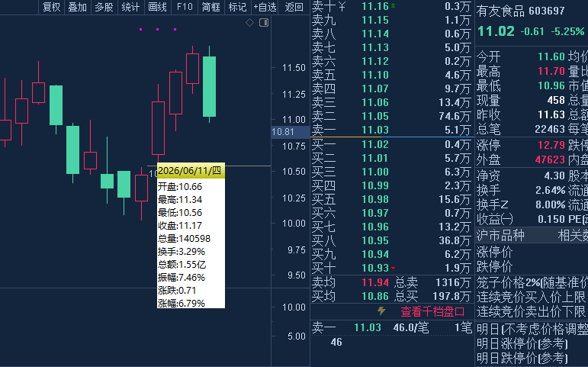Click 卖九 price 11.15
588x367 pixels.
[375, 20]
